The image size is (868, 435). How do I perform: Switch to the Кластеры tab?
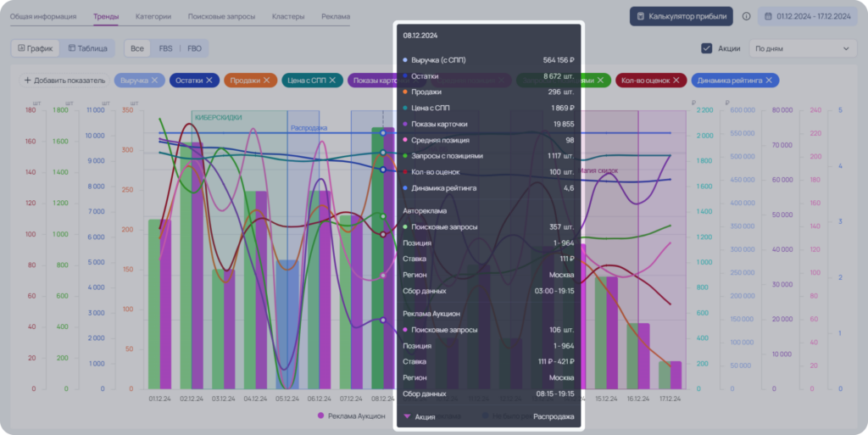click(288, 17)
